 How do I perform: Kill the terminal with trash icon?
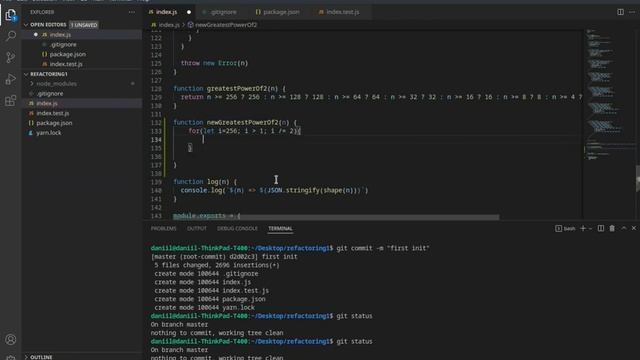tap(612, 229)
